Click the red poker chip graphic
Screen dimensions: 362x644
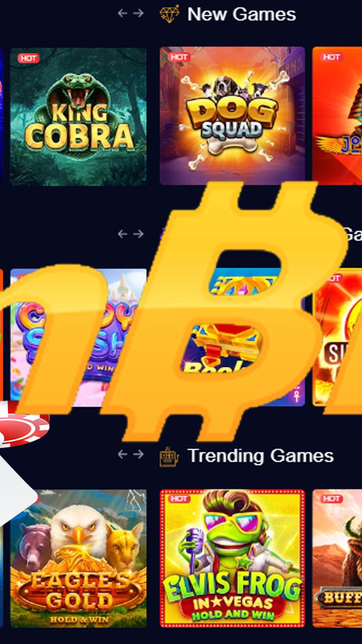23,424
